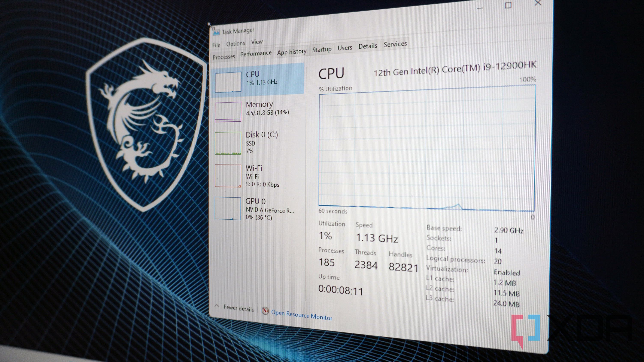644x362 pixels.
Task: Switch to the Startup tab
Action: click(322, 49)
